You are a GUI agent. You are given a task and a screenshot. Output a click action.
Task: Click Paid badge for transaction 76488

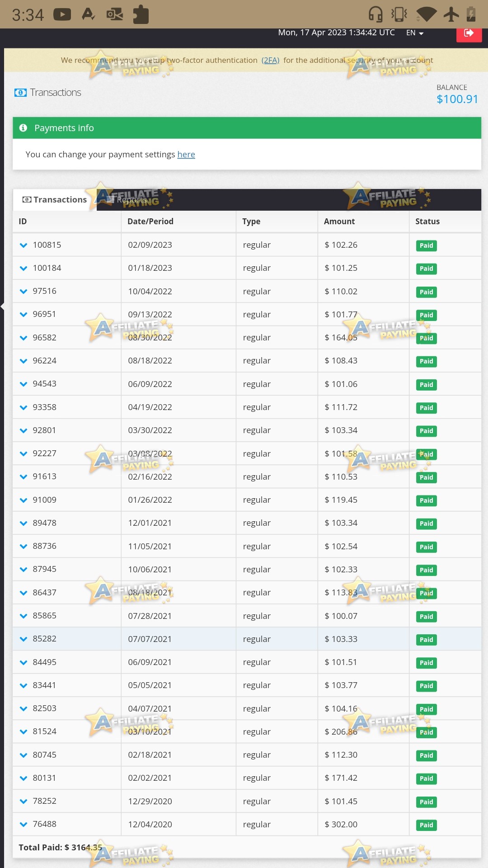pos(427,825)
